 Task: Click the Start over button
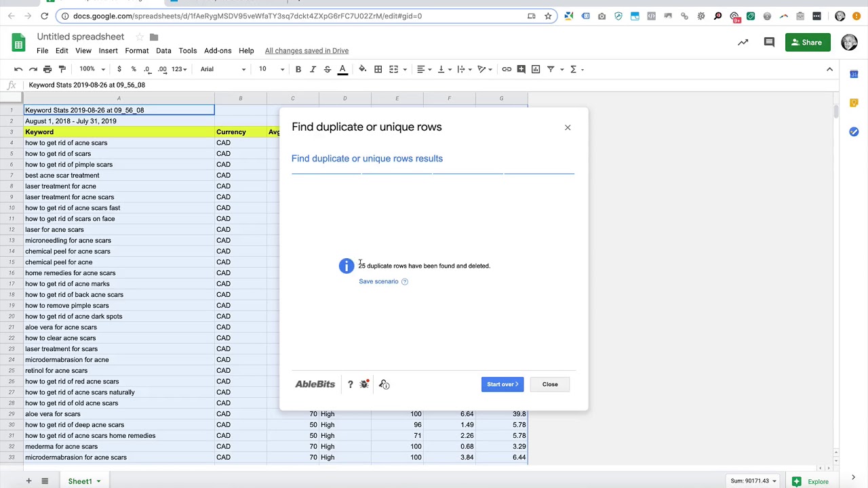502,384
